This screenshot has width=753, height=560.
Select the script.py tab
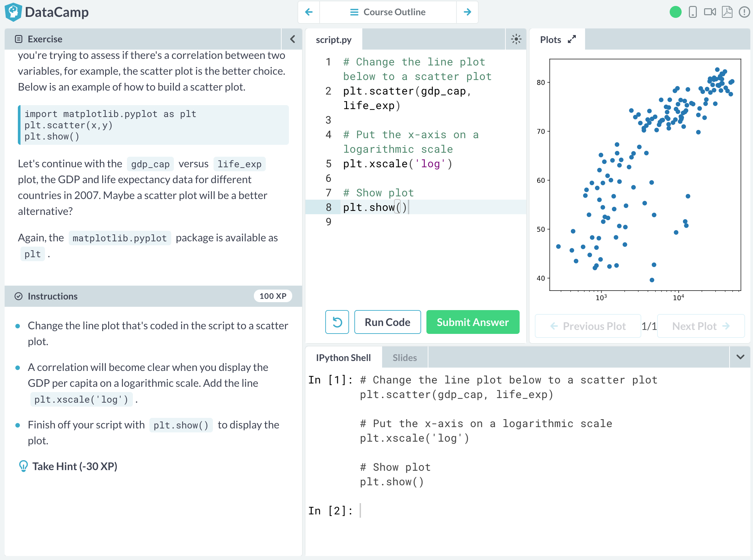tap(334, 40)
